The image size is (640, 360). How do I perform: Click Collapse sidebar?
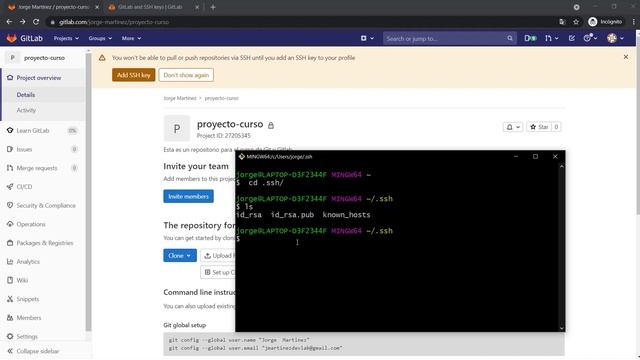point(33,351)
